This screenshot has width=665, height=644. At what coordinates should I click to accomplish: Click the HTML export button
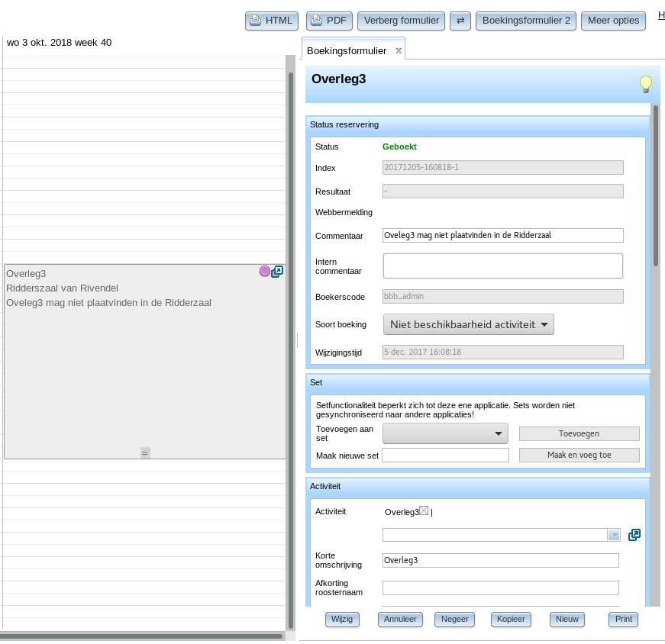(x=272, y=21)
